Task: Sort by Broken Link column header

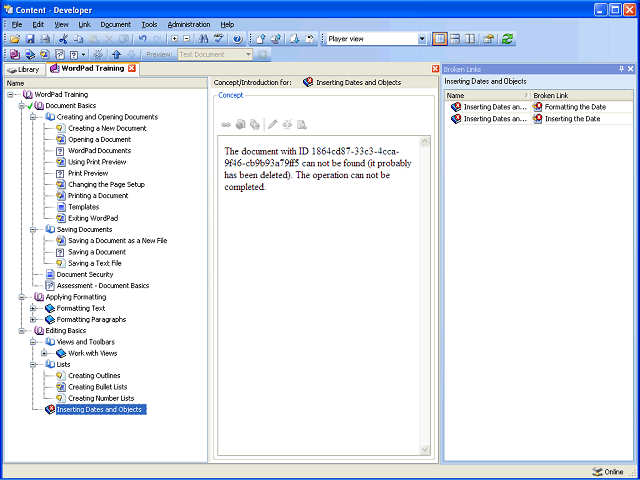Action: pyautogui.click(x=582, y=96)
